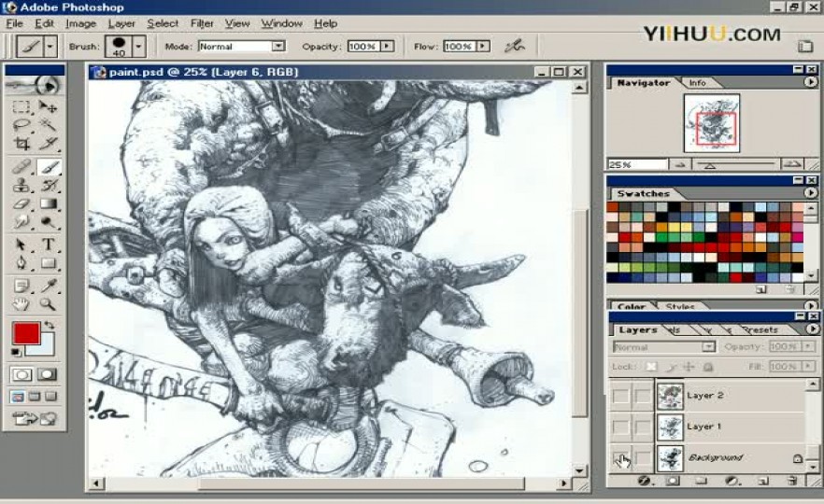Select standard screen mode button
Screen dimensions: 824x504
[x=18, y=397]
